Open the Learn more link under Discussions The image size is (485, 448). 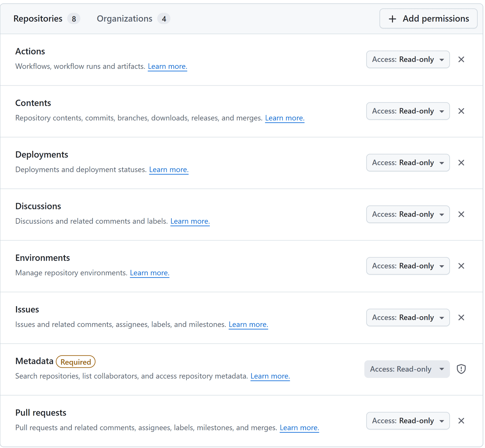click(x=190, y=221)
